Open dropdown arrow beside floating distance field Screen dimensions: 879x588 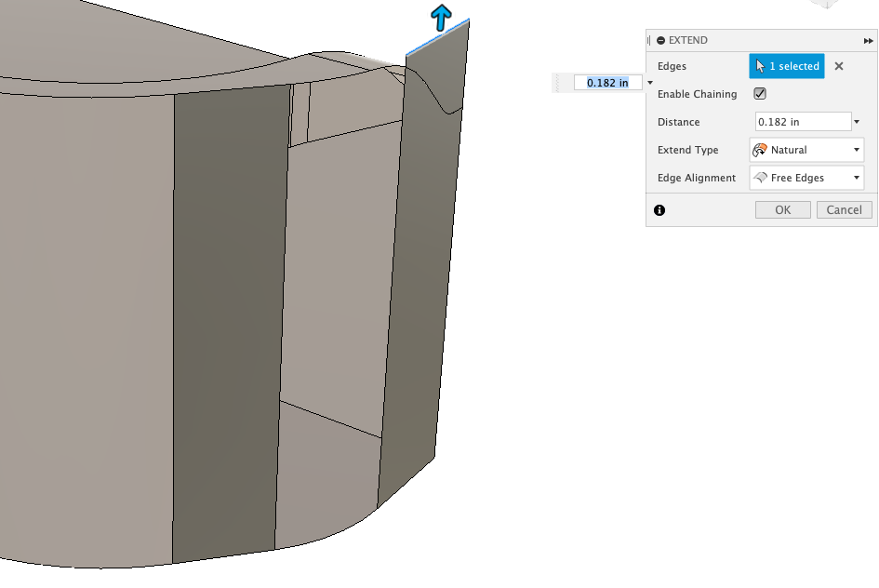[650, 83]
